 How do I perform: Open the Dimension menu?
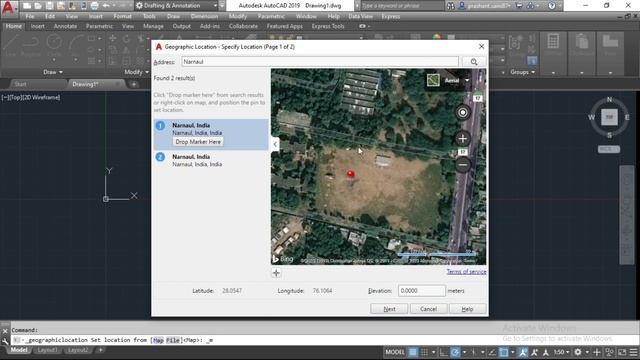[x=204, y=16]
